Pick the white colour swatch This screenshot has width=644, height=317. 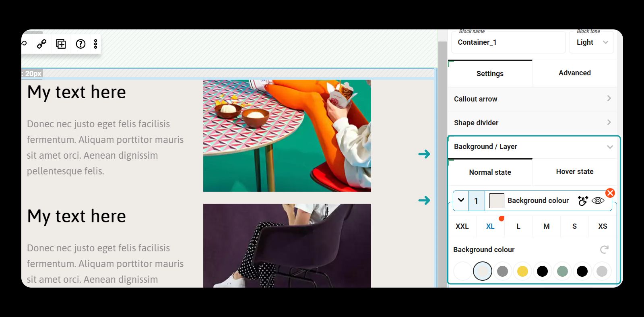pyautogui.click(x=462, y=271)
